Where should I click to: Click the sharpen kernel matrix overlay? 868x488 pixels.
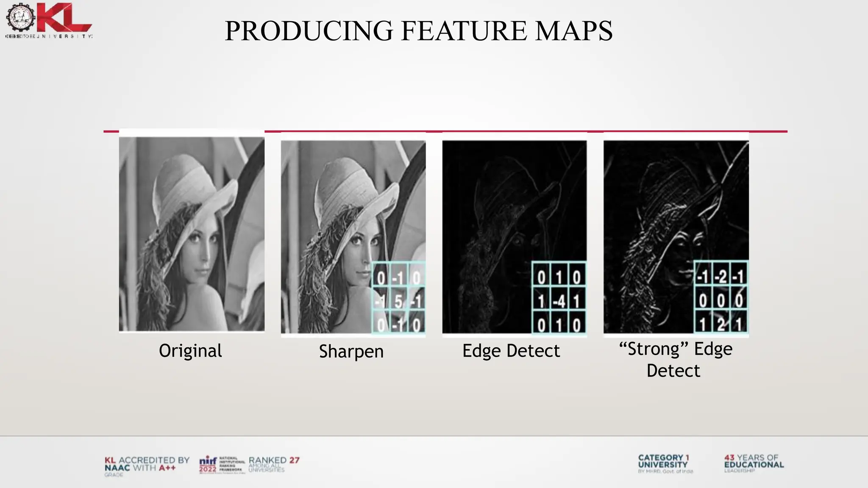(398, 298)
